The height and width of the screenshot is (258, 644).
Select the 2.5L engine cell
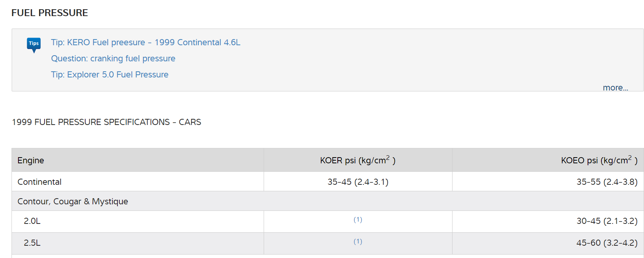coord(32,243)
